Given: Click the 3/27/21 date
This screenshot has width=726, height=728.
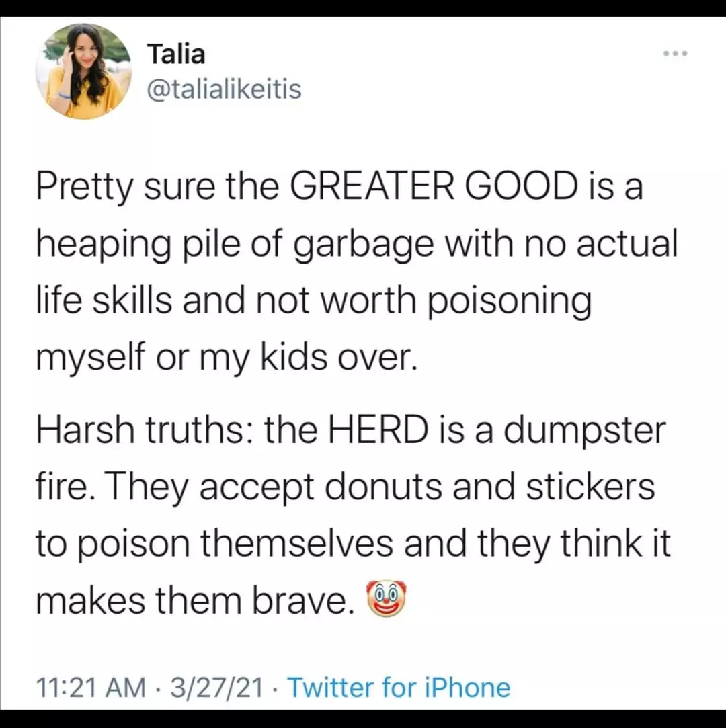Looking at the screenshot, I should [217, 688].
